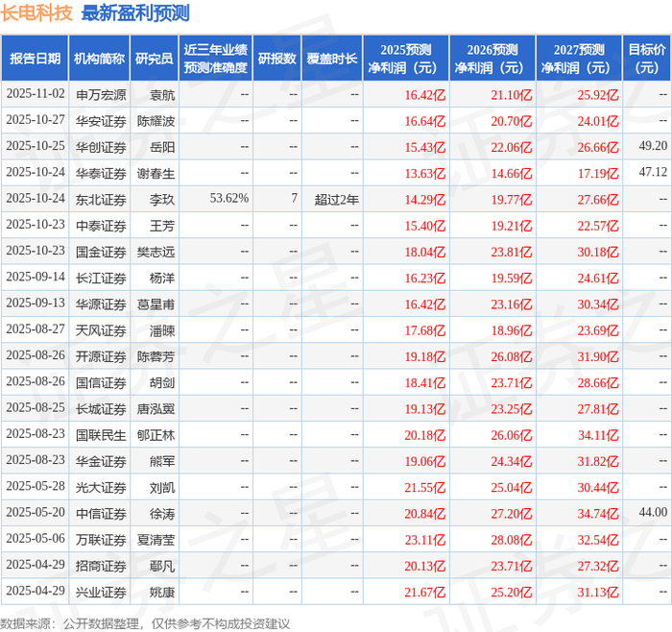Click the 华金证券 institution cell

(x=101, y=461)
